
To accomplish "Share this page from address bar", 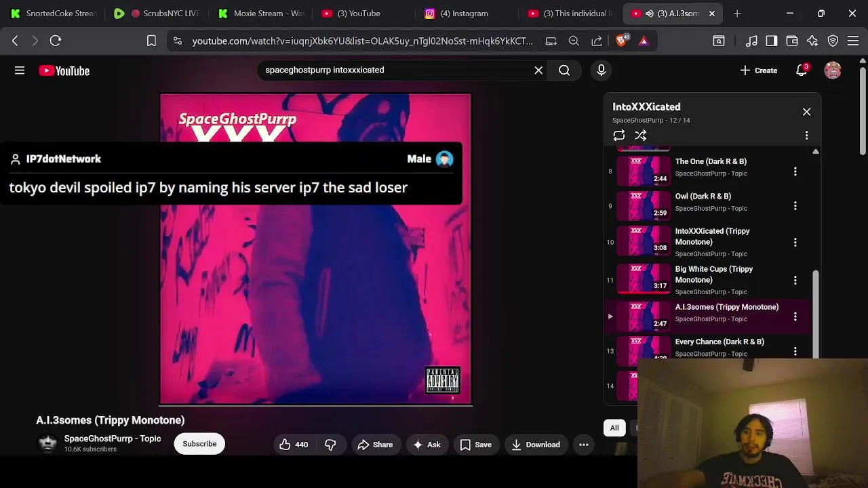I will coord(597,41).
